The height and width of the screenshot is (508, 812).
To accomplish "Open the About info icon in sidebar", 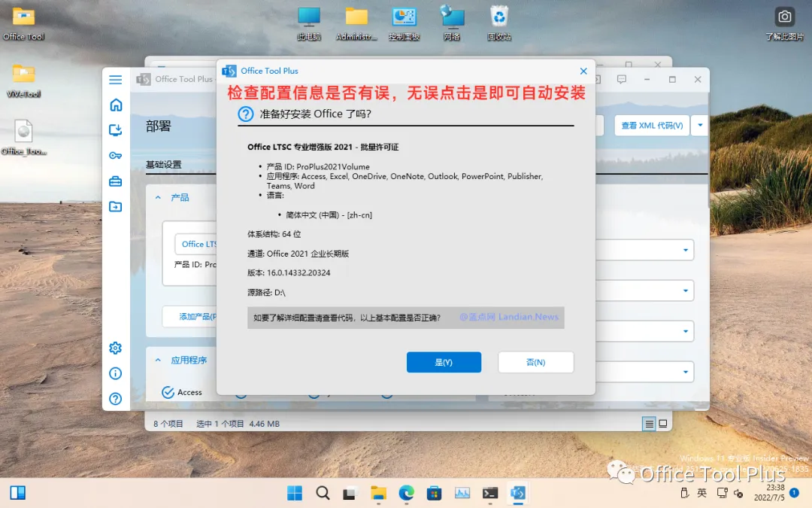I will [116, 373].
